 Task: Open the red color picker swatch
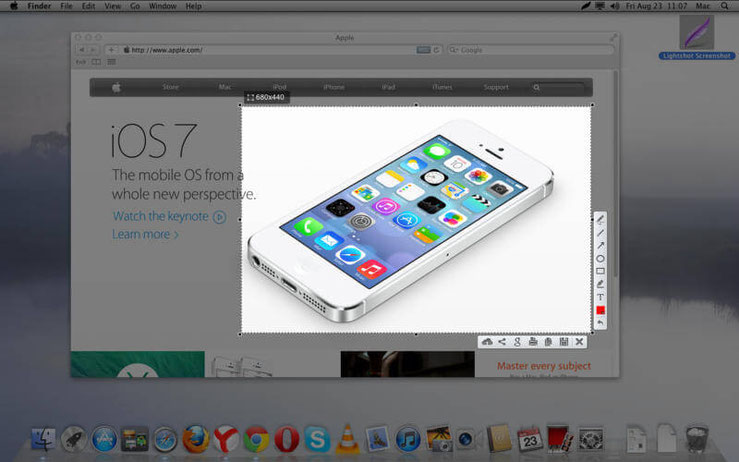coord(600,310)
